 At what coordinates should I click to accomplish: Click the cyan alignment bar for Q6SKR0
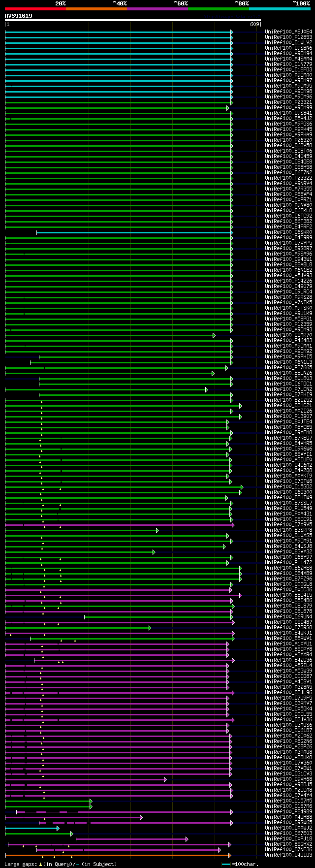tap(134, 232)
